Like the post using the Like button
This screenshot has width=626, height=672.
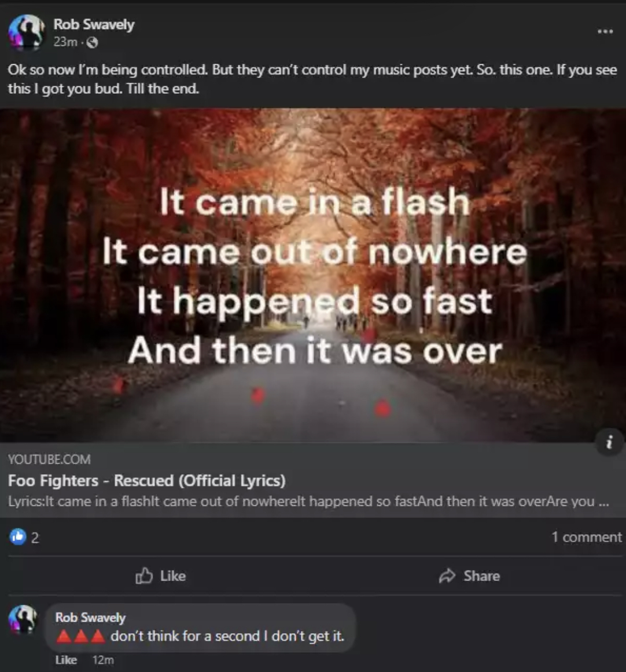coord(161,576)
